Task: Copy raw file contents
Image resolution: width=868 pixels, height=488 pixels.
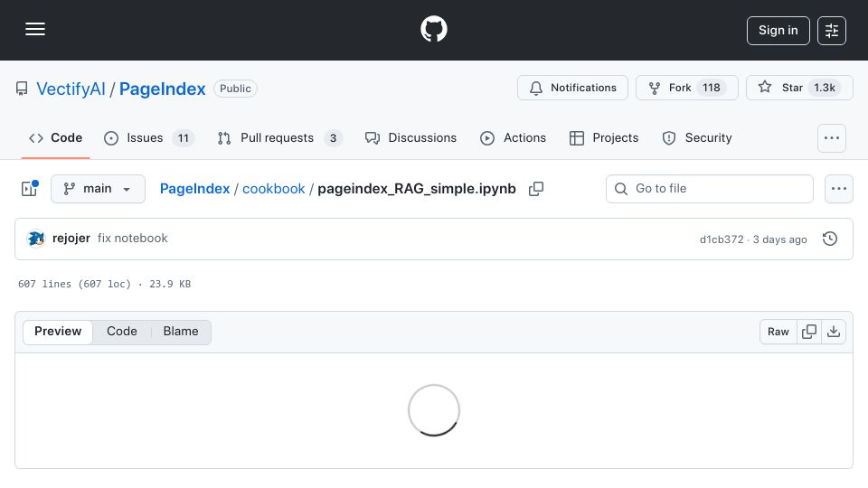Action: tap(809, 332)
